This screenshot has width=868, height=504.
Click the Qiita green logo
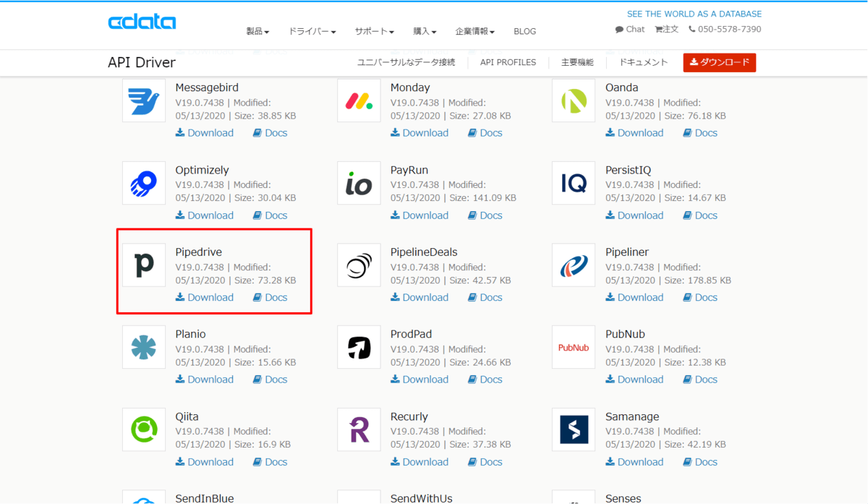(x=144, y=430)
